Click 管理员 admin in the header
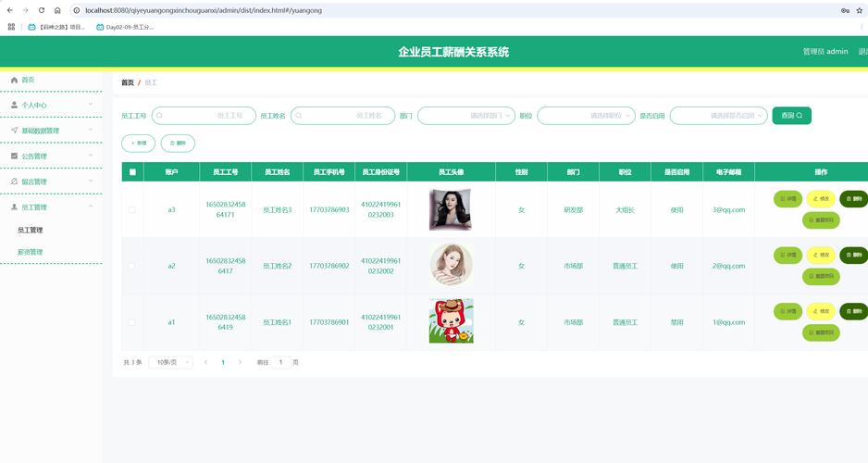868x463 pixels. (825, 51)
